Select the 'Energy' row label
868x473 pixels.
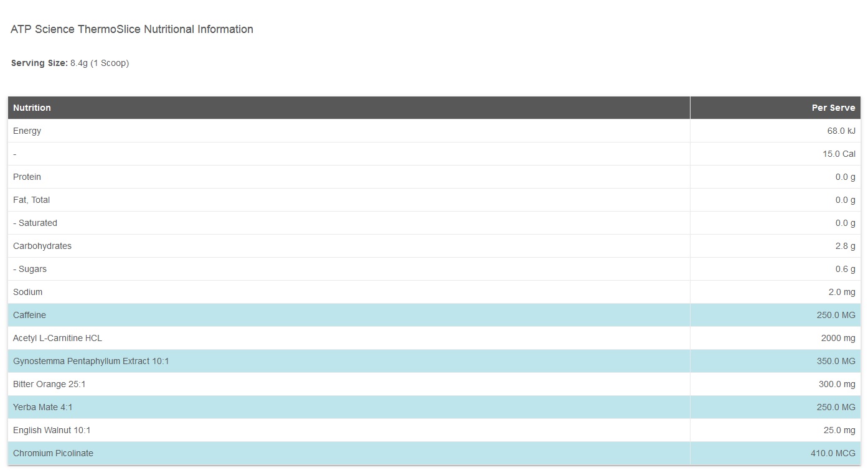point(27,131)
